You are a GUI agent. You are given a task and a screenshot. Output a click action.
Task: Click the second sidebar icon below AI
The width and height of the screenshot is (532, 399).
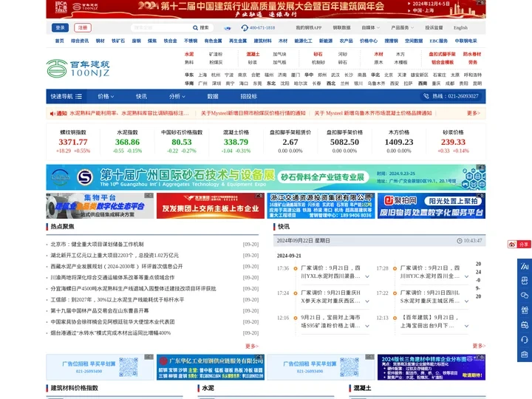(525, 281)
